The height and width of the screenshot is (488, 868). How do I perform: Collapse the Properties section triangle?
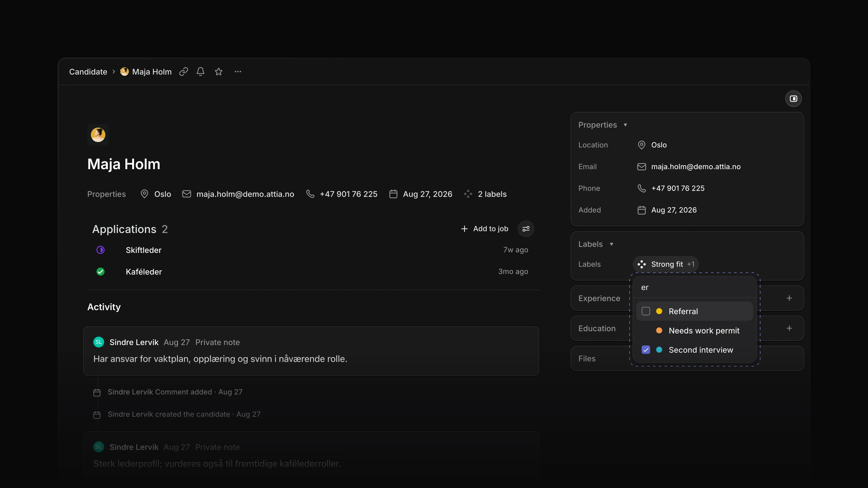[625, 125]
